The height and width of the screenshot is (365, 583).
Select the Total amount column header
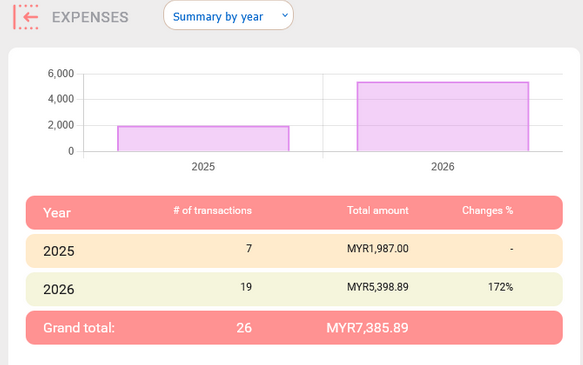pos(377,211)
